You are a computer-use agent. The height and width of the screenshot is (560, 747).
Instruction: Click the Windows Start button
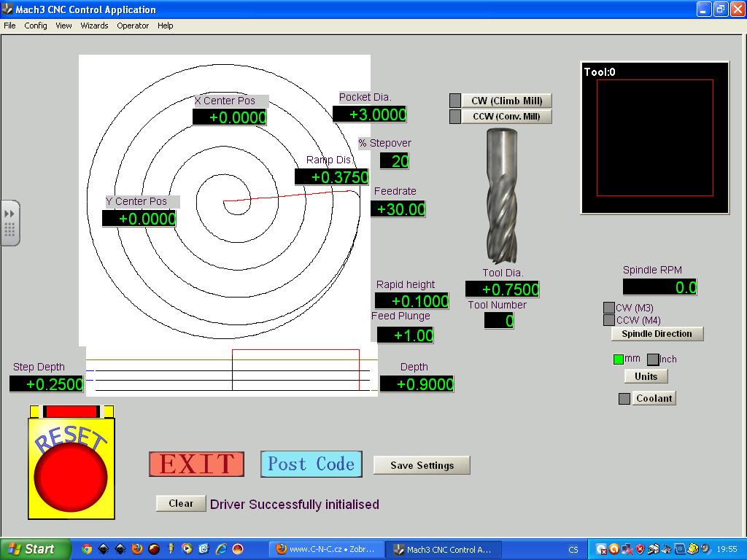[35, 549]
